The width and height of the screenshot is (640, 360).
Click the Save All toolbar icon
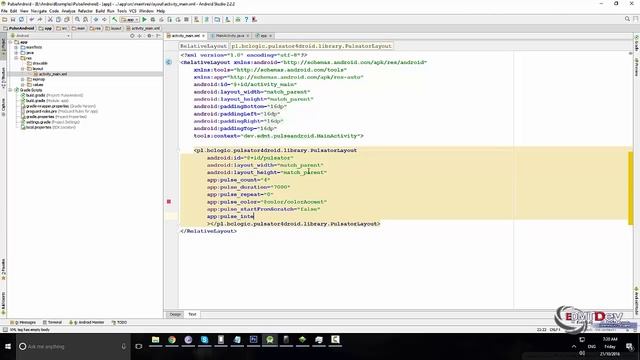(13, 19)
